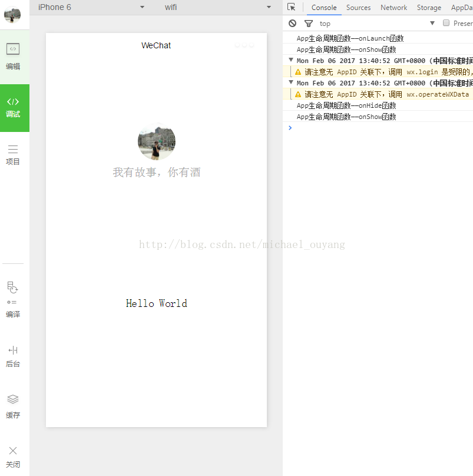Click the WeChat title in simulator
Viewport: 473px width, 476px height.
156,45
